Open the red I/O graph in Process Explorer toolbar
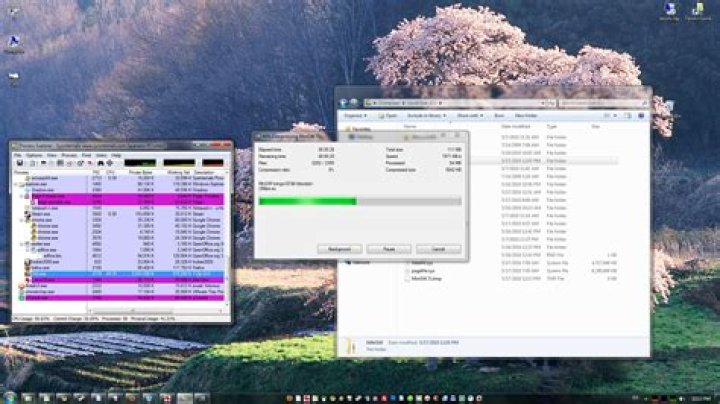This screenshot has height=404, width=720. (213, 163)
